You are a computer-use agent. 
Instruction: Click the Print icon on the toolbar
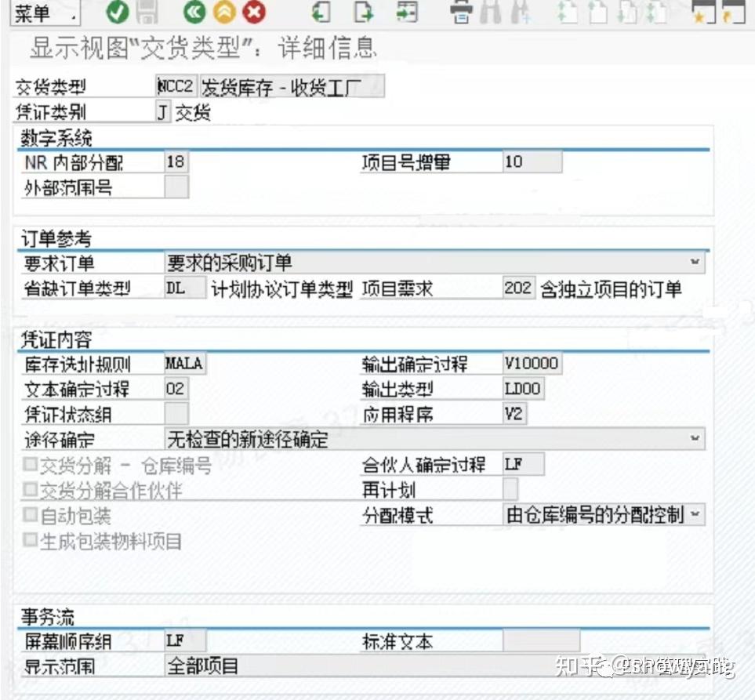[x=459, y=13]
